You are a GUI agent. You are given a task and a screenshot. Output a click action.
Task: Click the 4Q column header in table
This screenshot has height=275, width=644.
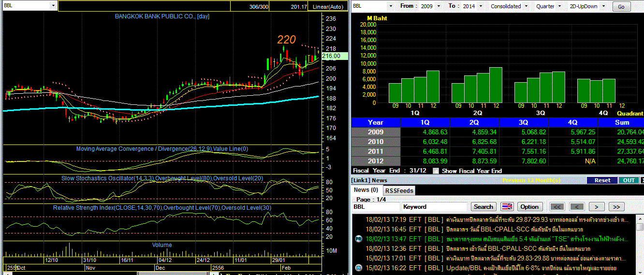(x=573, y=122)
